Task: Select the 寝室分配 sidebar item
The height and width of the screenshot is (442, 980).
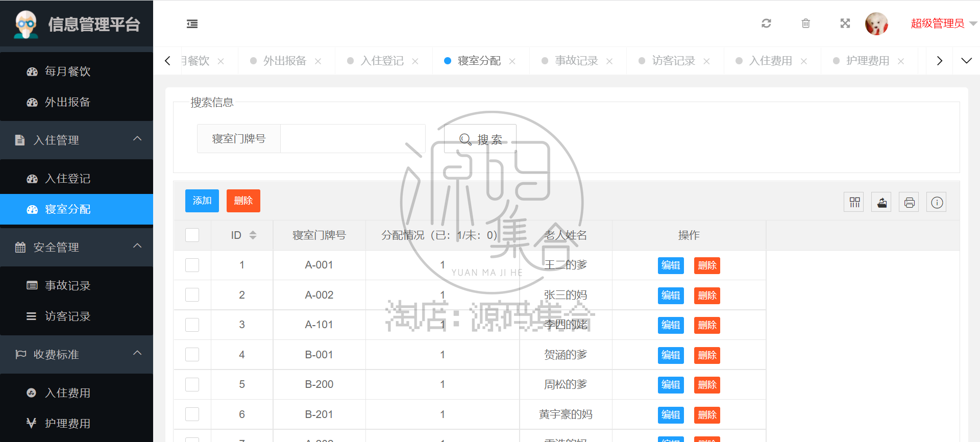Action: click(77, 209)
